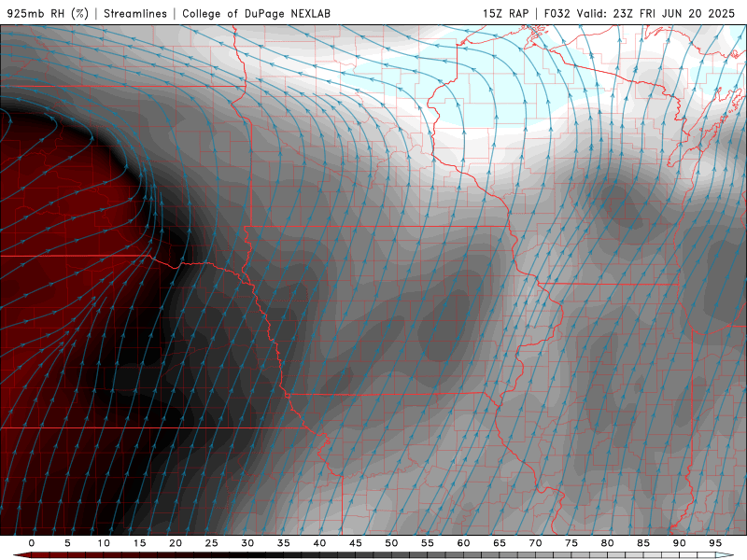This screenshot has height=560, width=747.
Task: Click the pale cyan right colorbar arrow
Action: (x=725, y=555)
